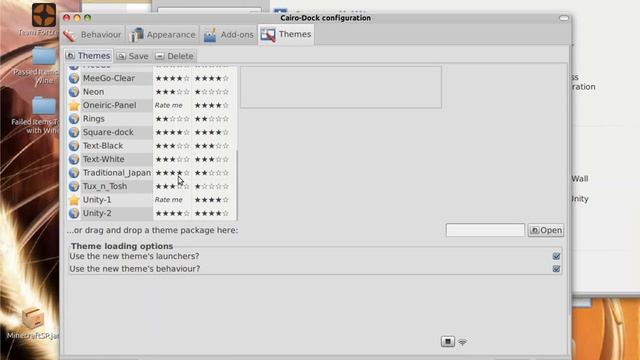Click the folder icon on Open button
Screen dimensions: 640x360
[x=534, y=231]
